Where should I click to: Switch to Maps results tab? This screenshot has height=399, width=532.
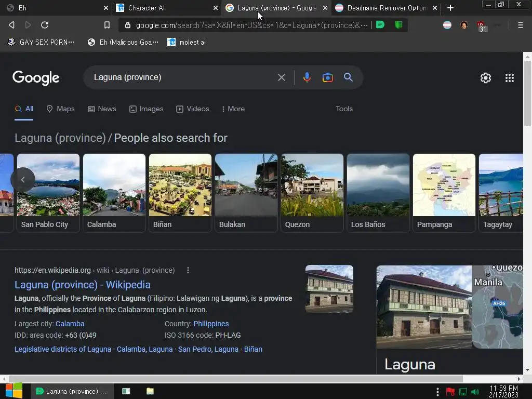coord(60,109)
